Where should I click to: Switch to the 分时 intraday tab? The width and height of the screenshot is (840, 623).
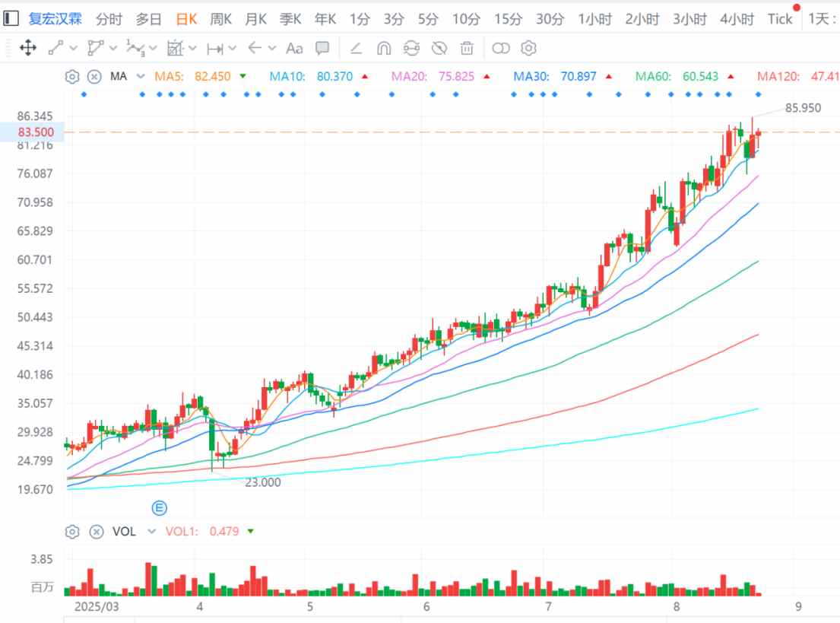pyautogui.click(x=109, y=19)
